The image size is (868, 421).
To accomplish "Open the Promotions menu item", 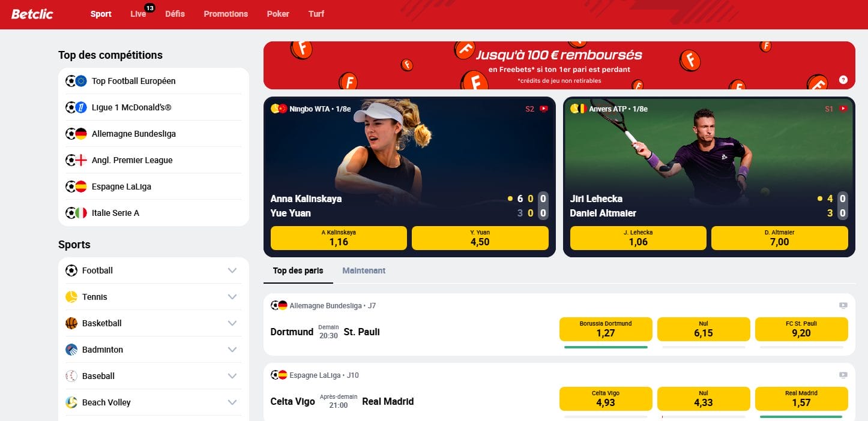I will pos(226,14).
